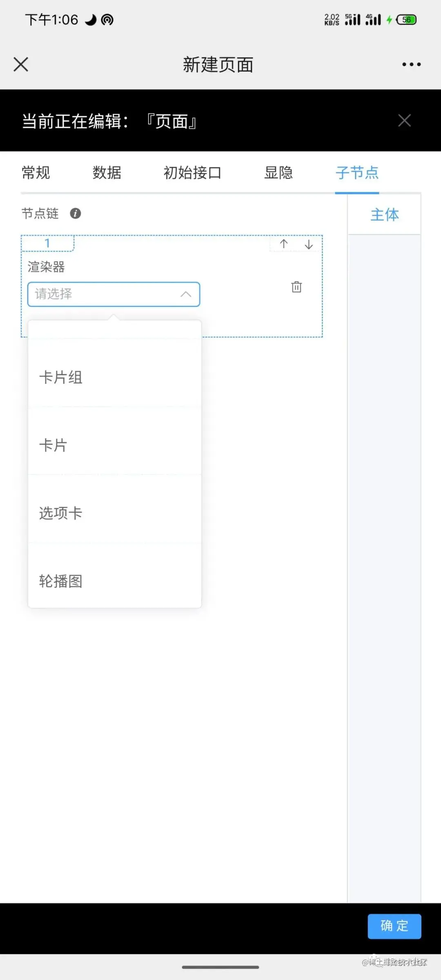The image size is (441, 980).
Task: Move node 1 up using the up arrow
Action: [x=283, y=244]
